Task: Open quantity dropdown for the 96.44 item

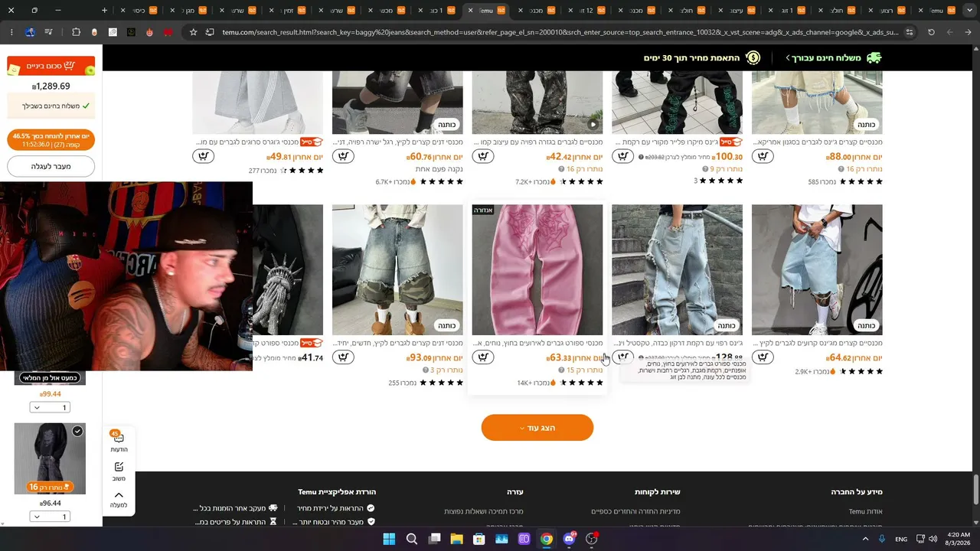Action: (50, 517)
